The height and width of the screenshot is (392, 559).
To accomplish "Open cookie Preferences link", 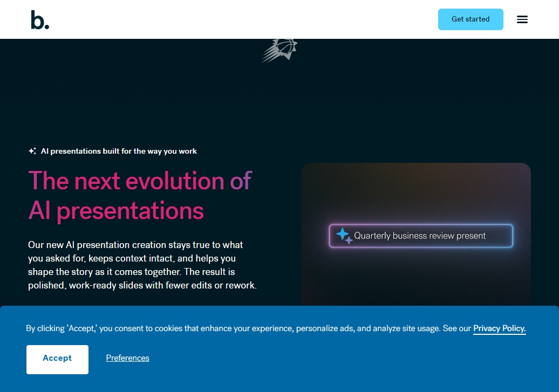I will 128,358.
